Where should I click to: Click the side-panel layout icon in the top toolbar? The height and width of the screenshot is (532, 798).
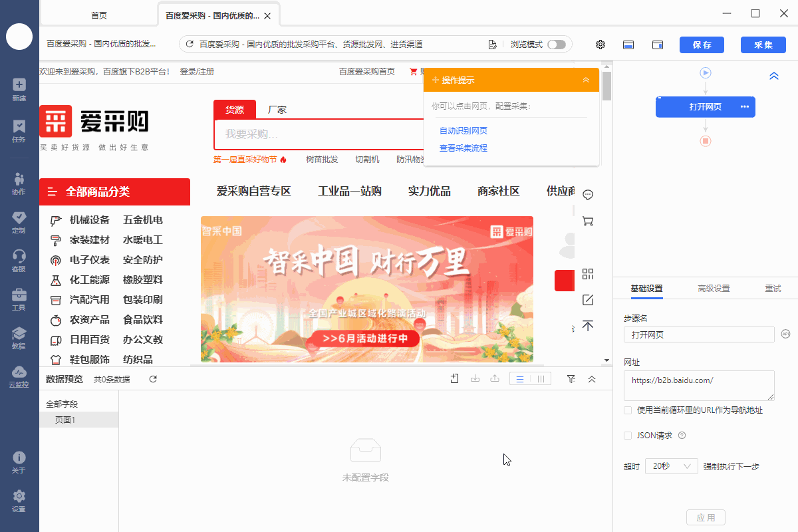pyautogui.click(x=658, y=45)
